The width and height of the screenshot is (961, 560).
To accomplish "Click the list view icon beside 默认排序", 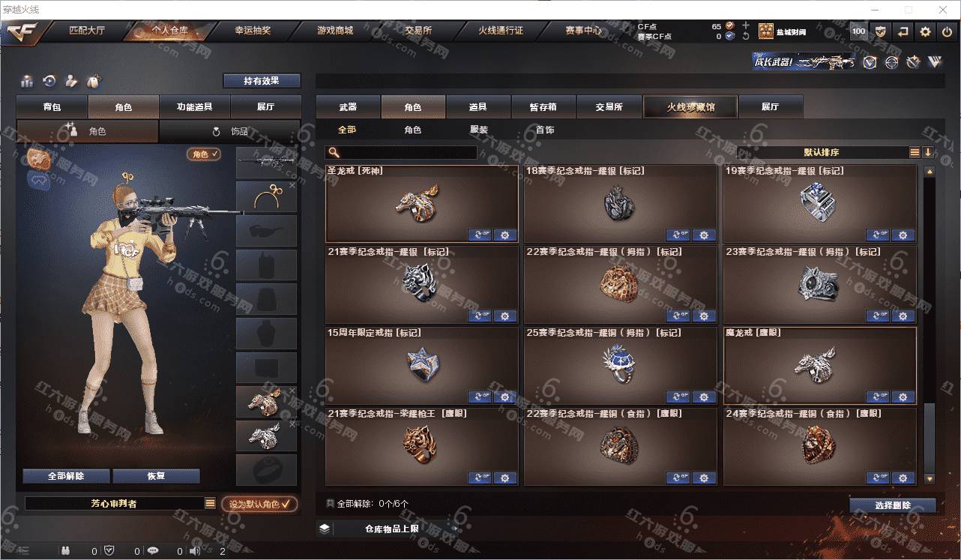I will 915,152.
